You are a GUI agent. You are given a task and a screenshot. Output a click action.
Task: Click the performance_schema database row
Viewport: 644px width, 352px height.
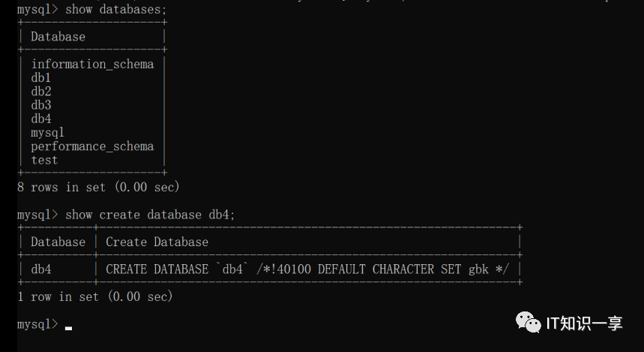[x=92, y=146]
